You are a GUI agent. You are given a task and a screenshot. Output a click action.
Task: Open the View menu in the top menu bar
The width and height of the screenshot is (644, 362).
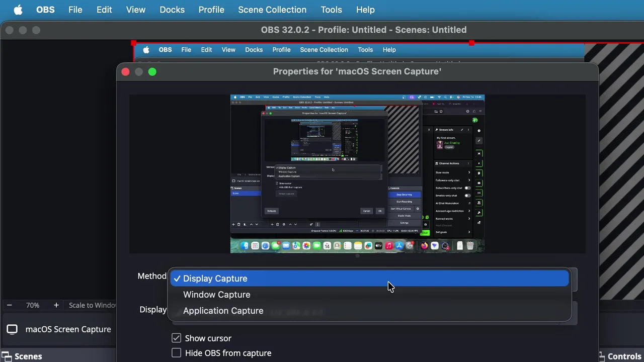tap(135, 10)
